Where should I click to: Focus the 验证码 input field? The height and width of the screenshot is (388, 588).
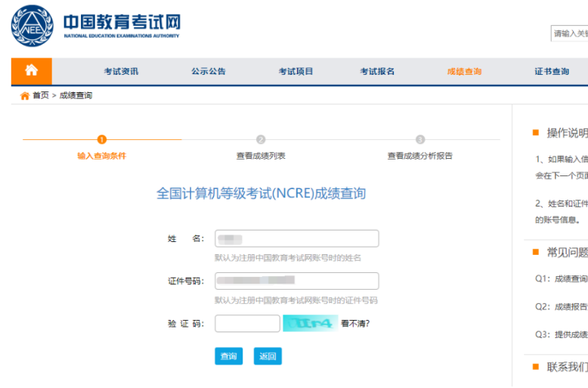[x=247, y=324]
